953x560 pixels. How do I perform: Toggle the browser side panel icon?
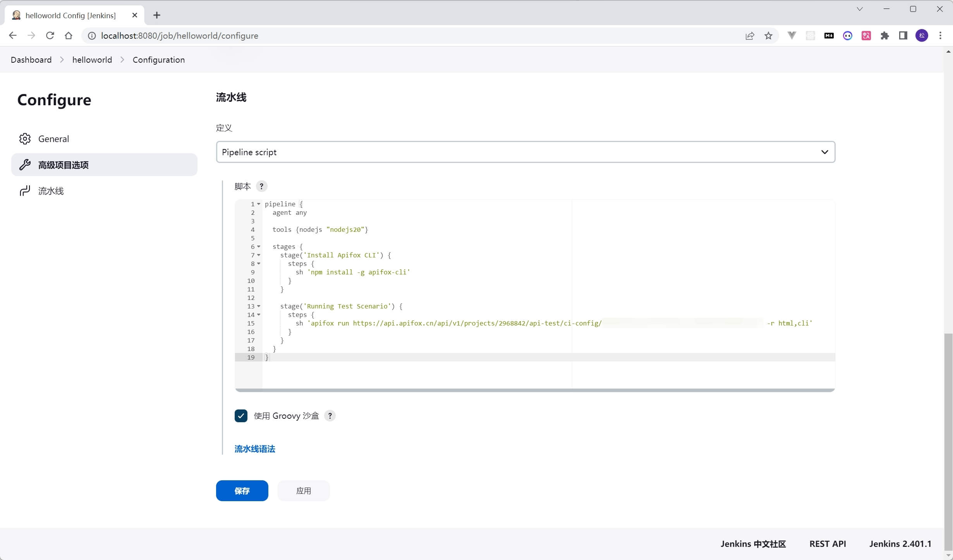[903, 36]
